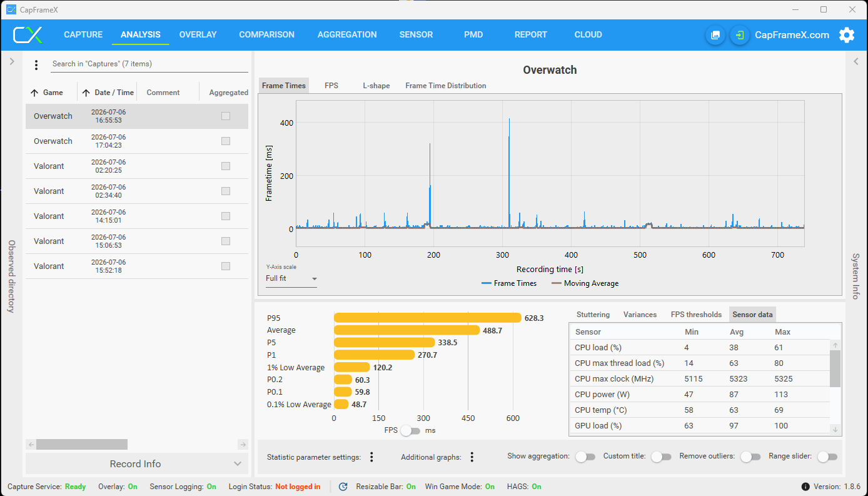The height and width of the screenshot is (496, 868).
Task: Enable the Range slider toggle
Action: pos(827,457)
